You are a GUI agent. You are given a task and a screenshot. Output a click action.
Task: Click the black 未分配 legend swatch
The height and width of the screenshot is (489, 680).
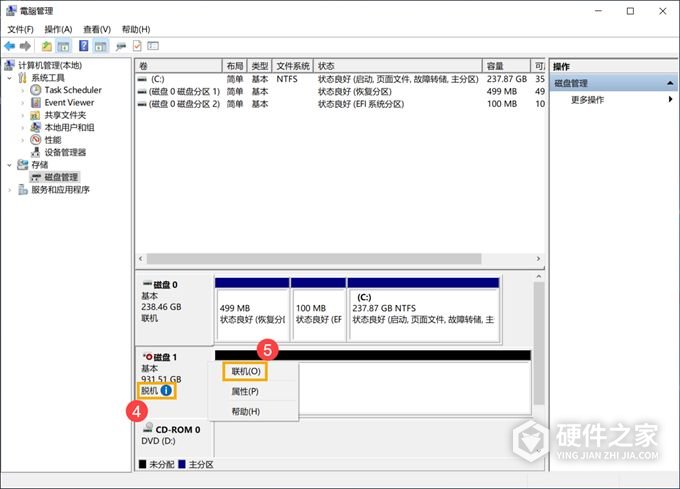[142, 464]
